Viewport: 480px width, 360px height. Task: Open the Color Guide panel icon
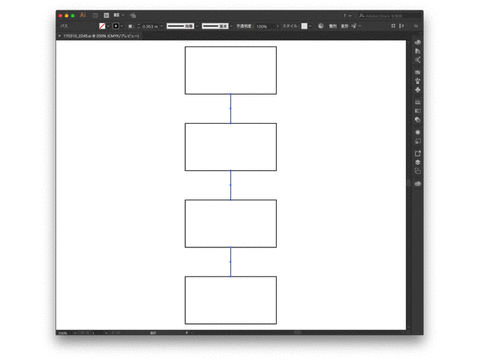tap(418, 51)
